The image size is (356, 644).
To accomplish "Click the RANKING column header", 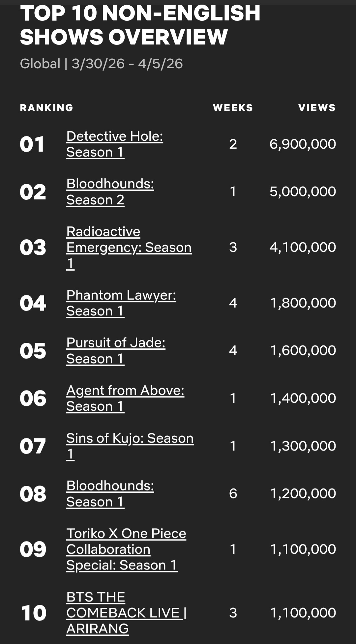I will (x=46, y=108).
